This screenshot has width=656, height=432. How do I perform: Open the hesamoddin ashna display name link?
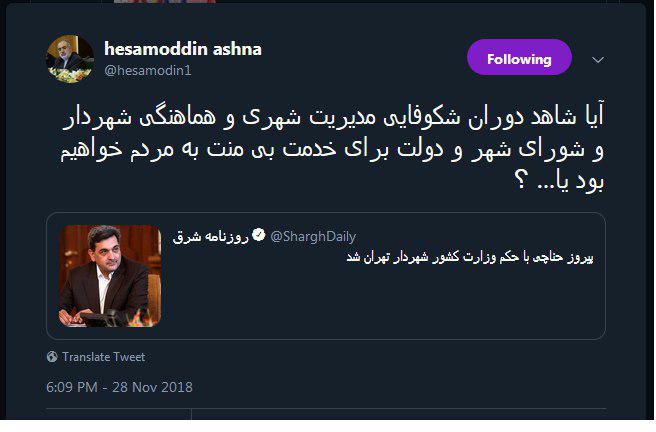[x=183, y=48]
